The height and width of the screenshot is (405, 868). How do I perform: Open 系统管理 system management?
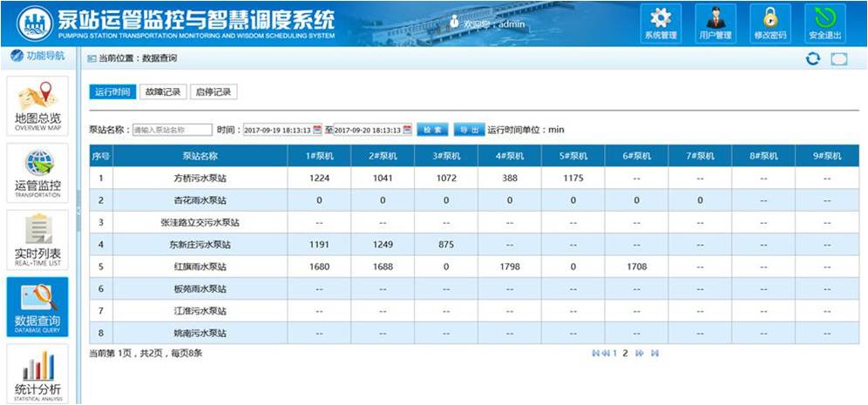(x=661, y=23)
